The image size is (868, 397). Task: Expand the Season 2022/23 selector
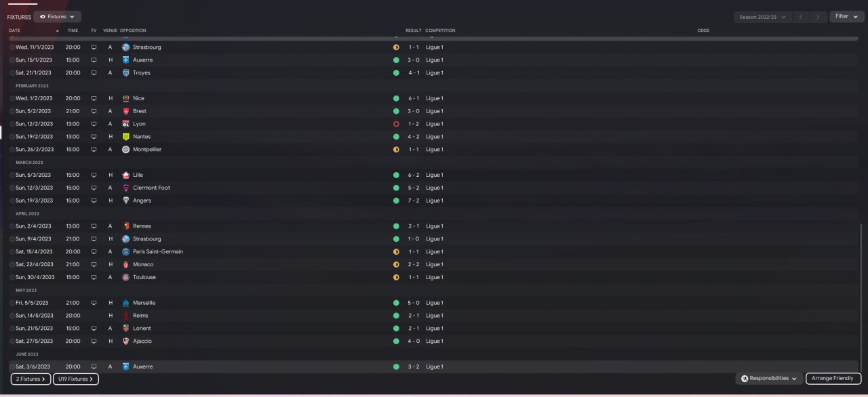[762, 17]
